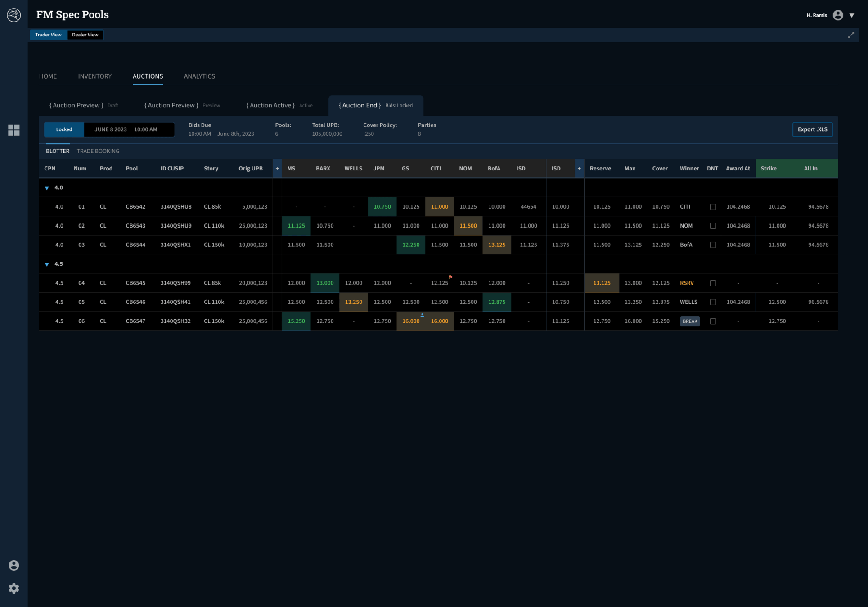
Task: Check DNT box for pool CB6545
Action: coord(713,283)
